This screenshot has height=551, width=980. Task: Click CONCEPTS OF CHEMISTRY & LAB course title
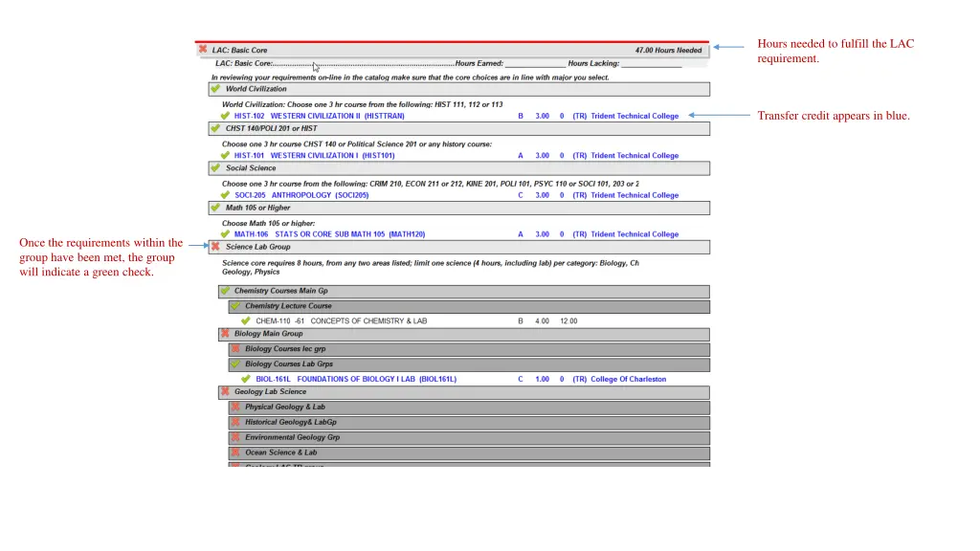[368, 321]
